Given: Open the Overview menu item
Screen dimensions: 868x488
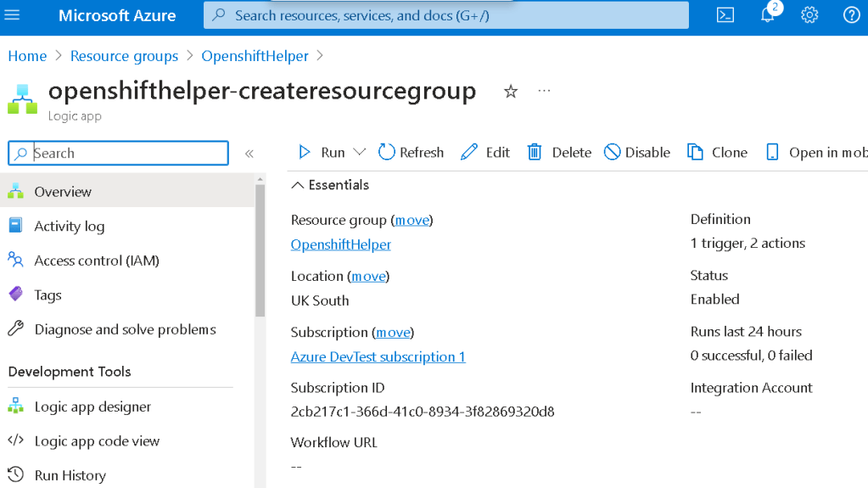Looking at the screenshot, I should coord(127,191).
